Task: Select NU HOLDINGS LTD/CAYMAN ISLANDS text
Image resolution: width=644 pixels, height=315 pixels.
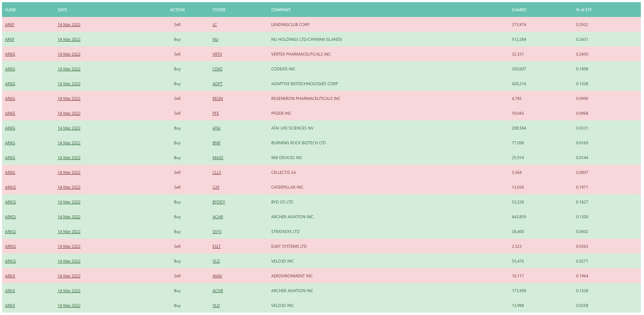Action: coord(307,39)
